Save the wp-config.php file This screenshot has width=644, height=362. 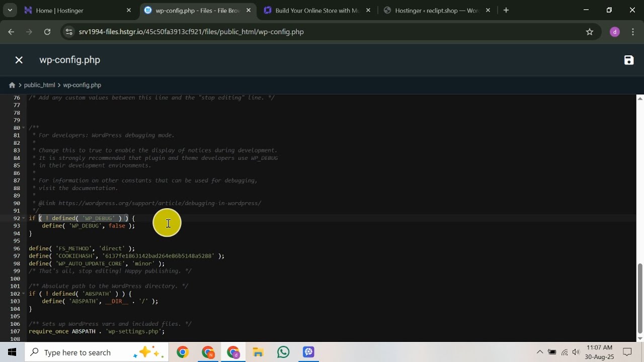point(628,60)
